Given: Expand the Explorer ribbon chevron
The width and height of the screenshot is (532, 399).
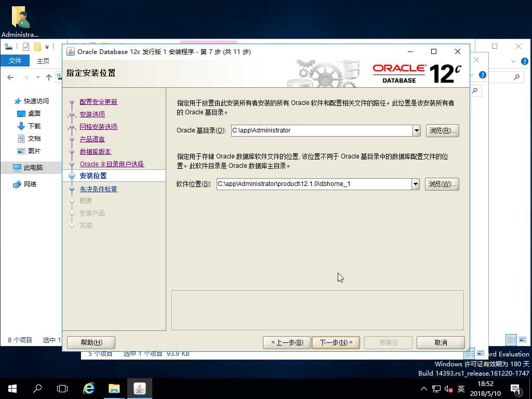Looking at the screenshot, I should point(513,61).
